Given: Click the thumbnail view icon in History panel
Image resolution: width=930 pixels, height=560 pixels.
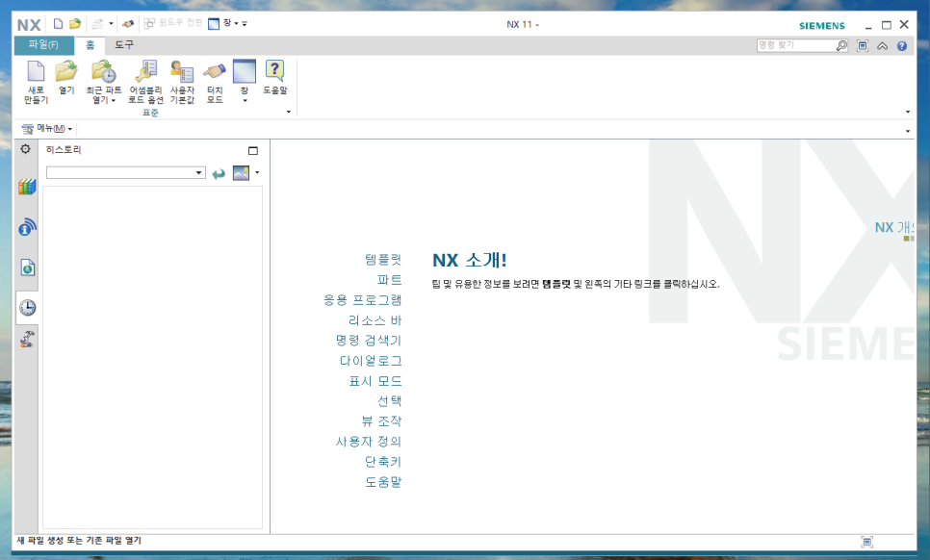Looking at the screenshot, I should pyautogui.click(x=241, y=173).
